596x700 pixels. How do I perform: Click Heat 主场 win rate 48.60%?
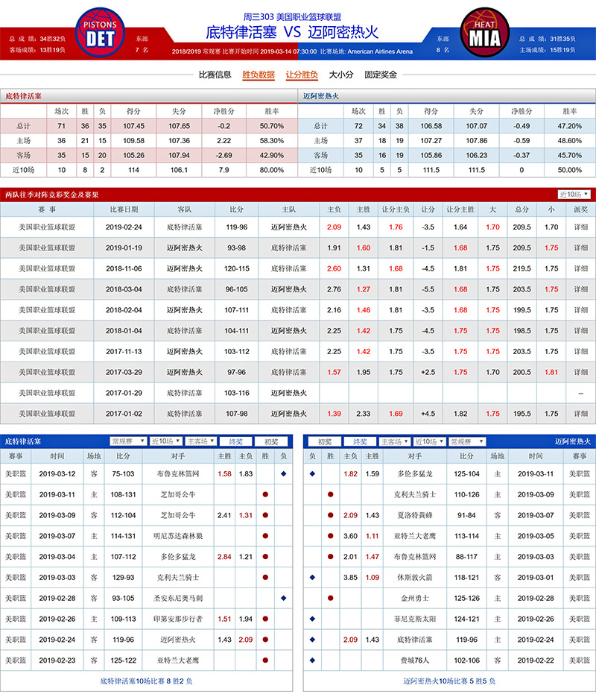click(570, 141)
